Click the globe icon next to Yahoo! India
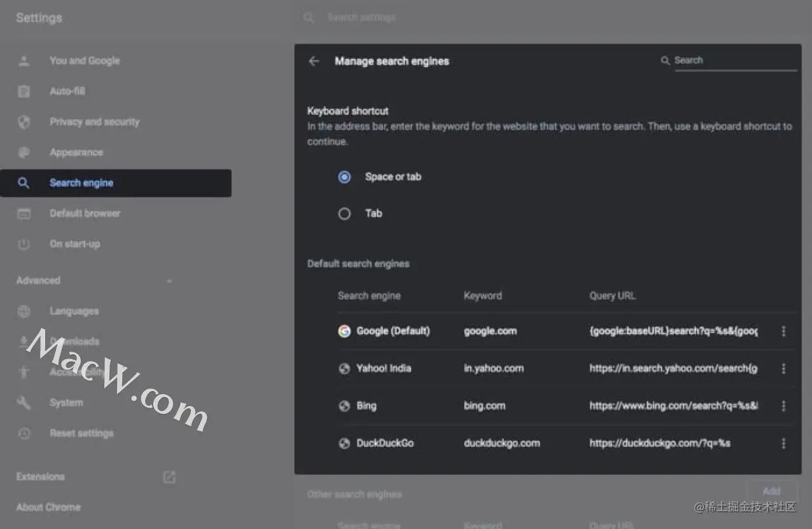Image resolution: width=812 pixels, height=529 pixels. click(x=344, y=369)
